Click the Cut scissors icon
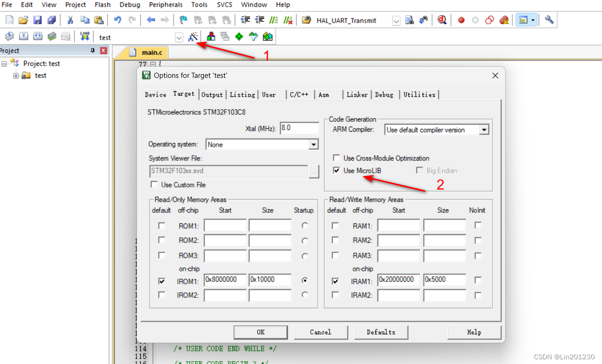 pyautogui.click(x=70, y=20)
